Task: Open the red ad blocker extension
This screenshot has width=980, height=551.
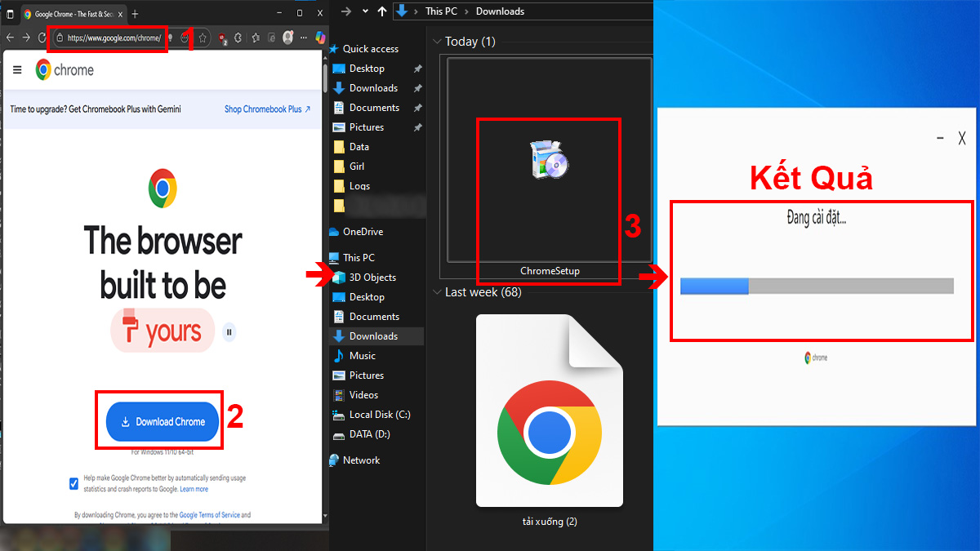Action: 221,38
